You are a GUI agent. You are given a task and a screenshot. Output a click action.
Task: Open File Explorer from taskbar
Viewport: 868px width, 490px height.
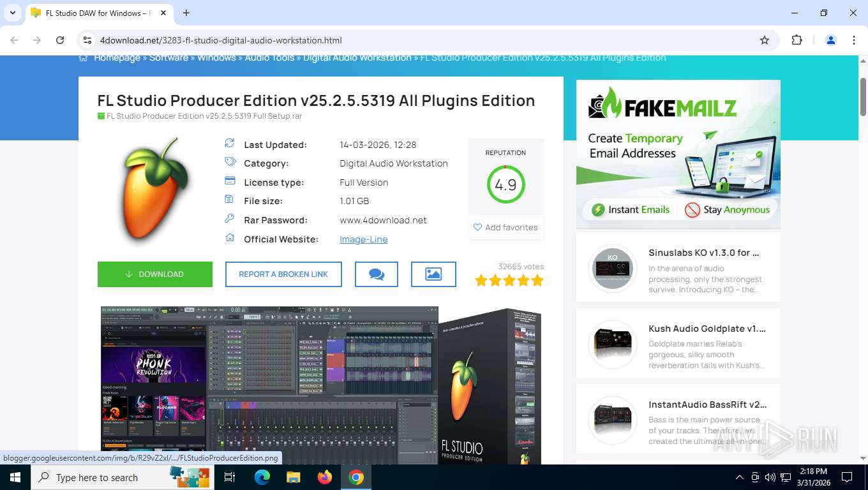pyautogui.click(x=293, y=477)
